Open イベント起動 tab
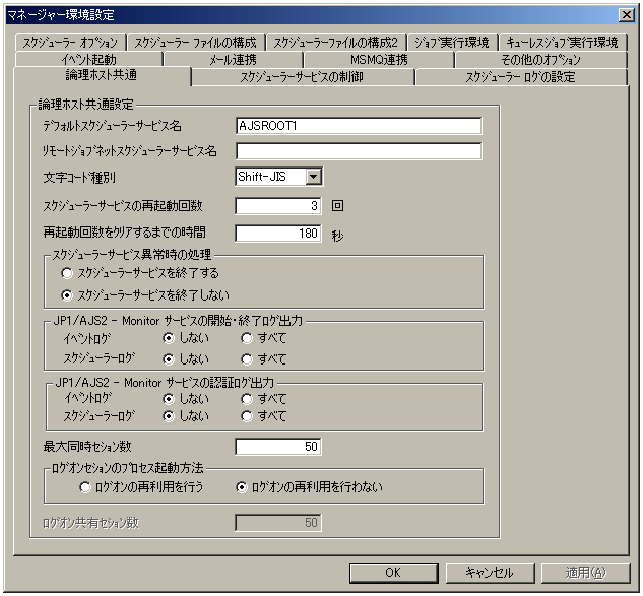This screenshot has height=596, width=643. point(89,60)
